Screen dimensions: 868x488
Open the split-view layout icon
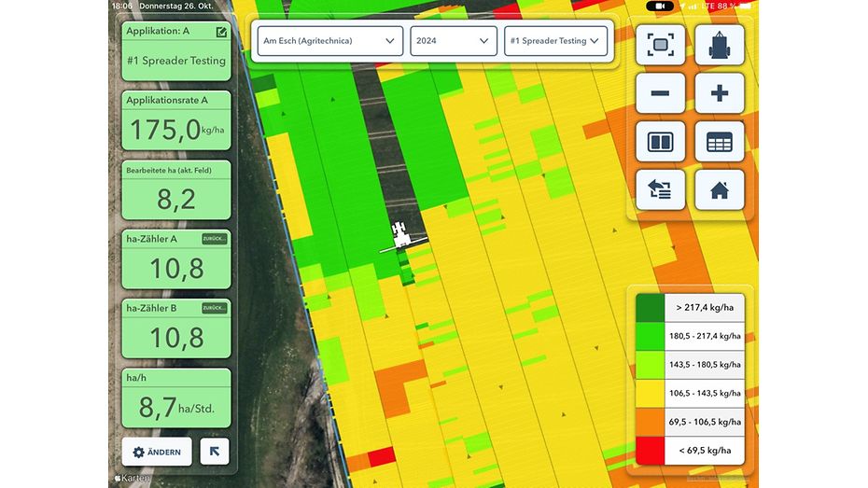(660, 142)
